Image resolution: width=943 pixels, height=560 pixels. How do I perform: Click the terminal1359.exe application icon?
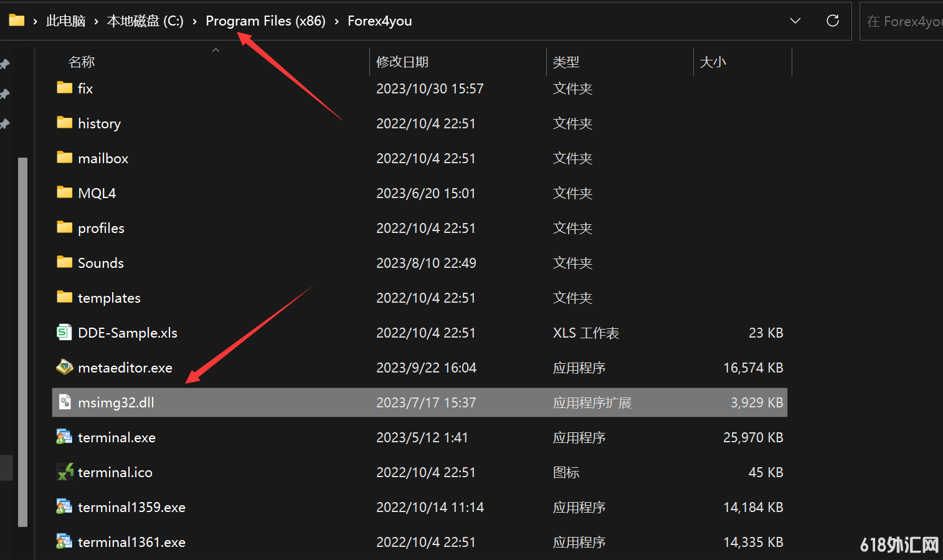coord(64,506)
